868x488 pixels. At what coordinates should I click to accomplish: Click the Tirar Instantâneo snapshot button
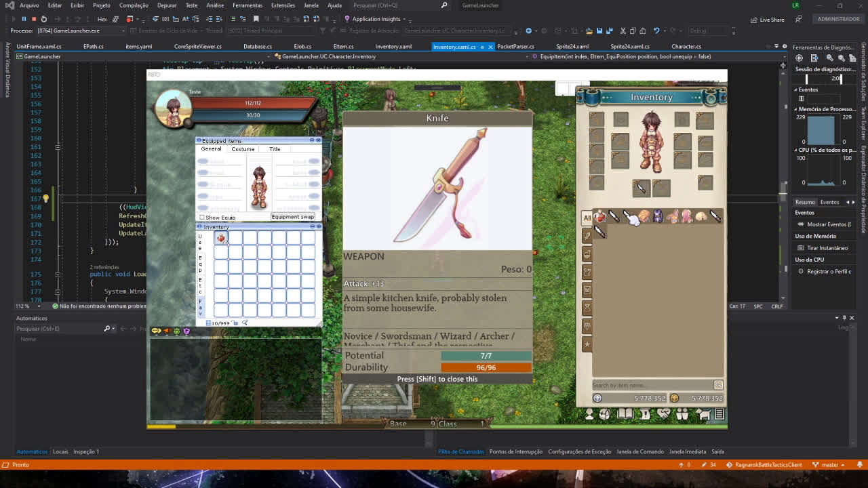coord(827,248)
